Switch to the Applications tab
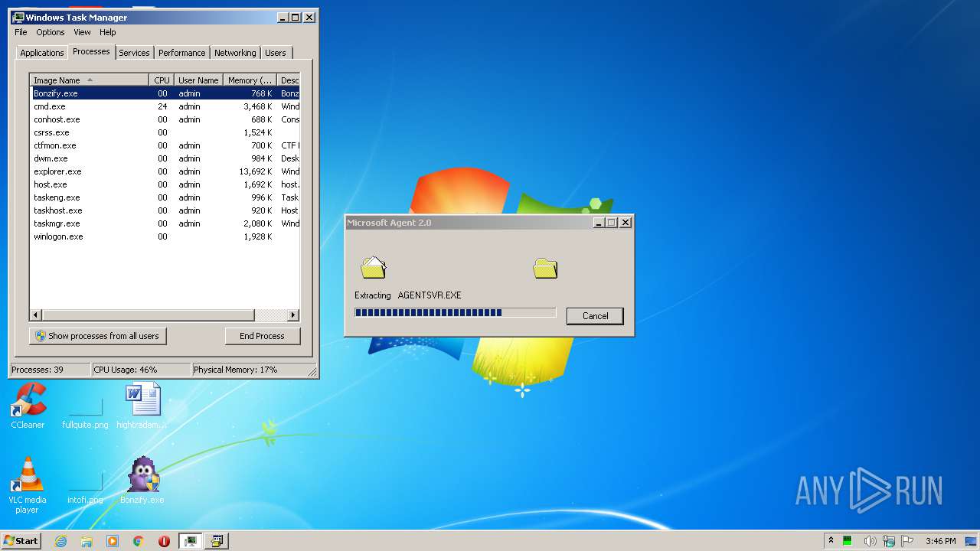 tap(41, 53)
